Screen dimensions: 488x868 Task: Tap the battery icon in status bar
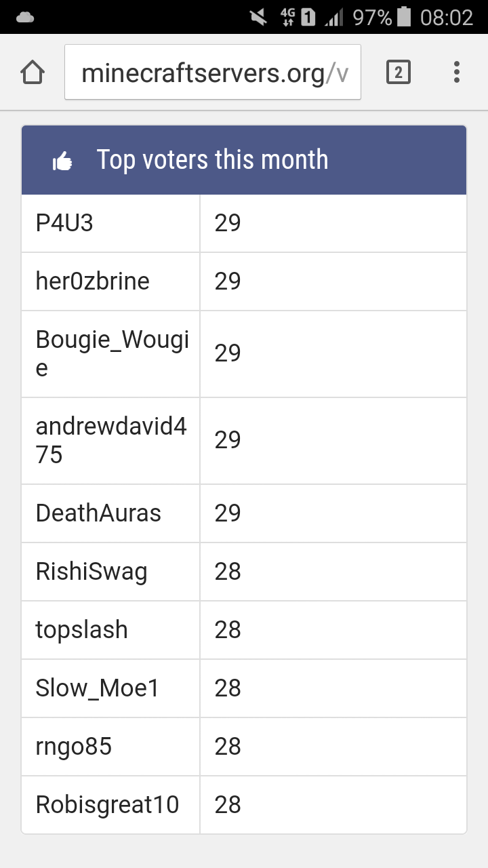[x=404, y=17]
